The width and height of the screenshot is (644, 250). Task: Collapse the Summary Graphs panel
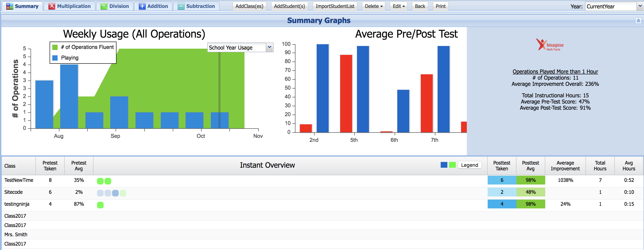(638, 21)
